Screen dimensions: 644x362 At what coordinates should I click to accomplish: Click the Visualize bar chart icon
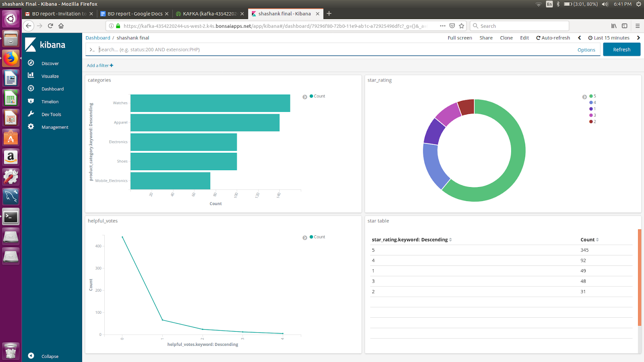click(31, 76)
